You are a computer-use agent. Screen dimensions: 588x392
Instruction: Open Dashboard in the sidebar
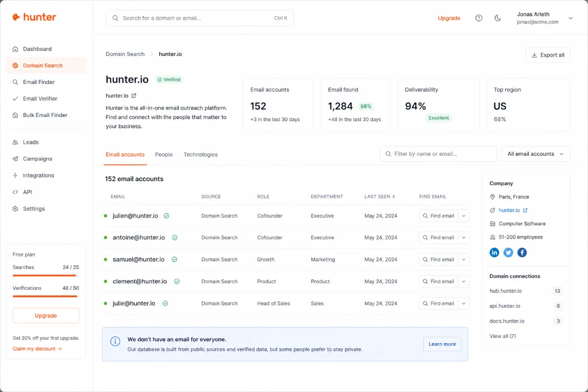point(46,49)
